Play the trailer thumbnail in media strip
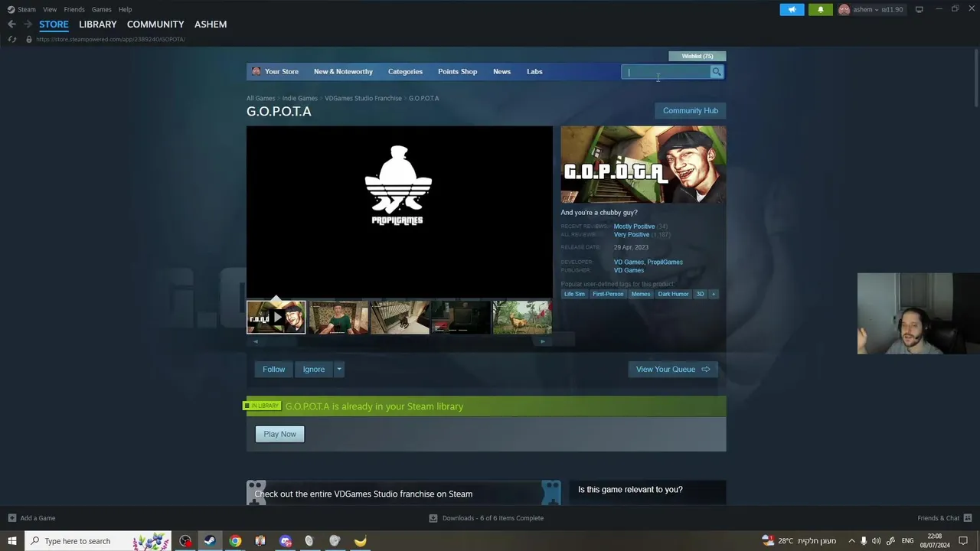The height and width of the screenshot is (551, 980). click(x=276, y=318)
